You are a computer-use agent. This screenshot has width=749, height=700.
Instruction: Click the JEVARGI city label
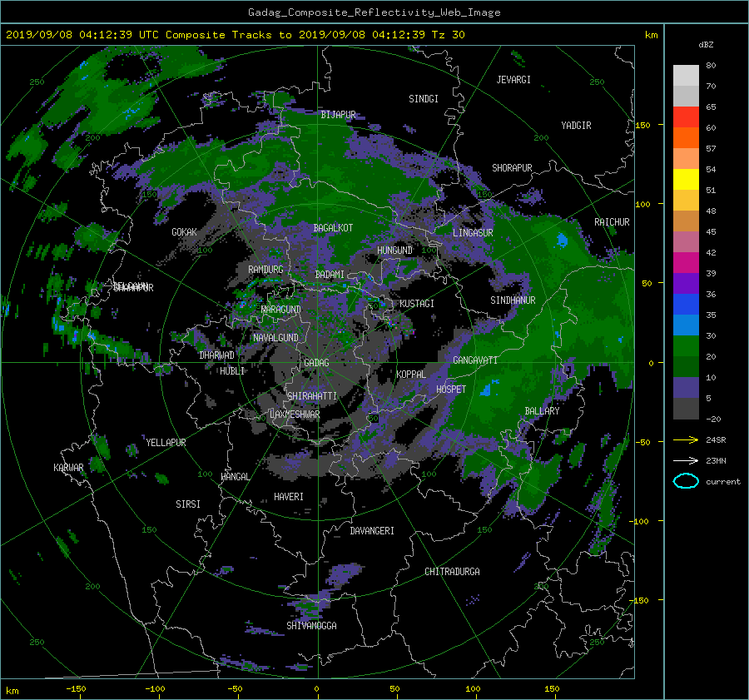coord(513,80)
